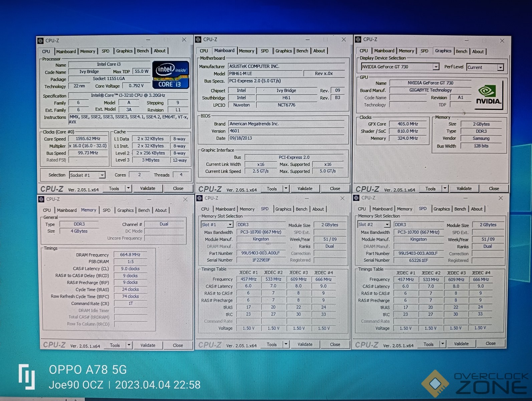Click Core Speed 1595.62 MHz field

click(x=88, y=139)
